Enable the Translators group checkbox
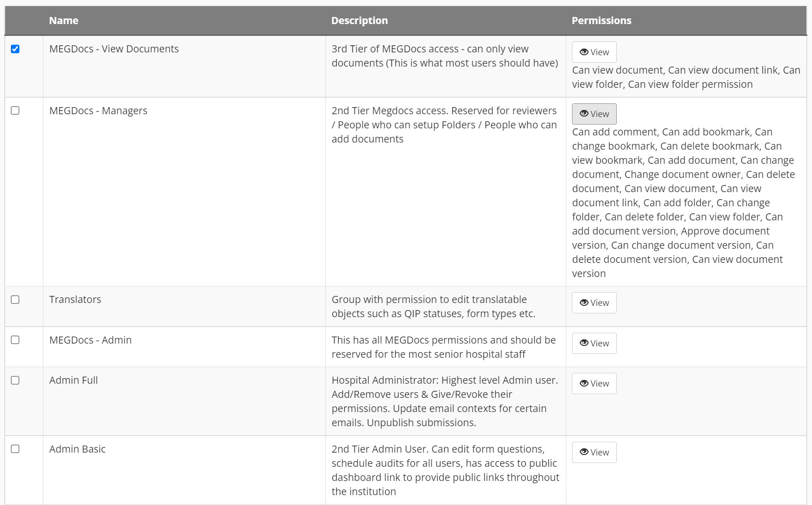Image resolution: width=812 pixels, height=505 pixels. pyautogui.click(x=16, y=299)
